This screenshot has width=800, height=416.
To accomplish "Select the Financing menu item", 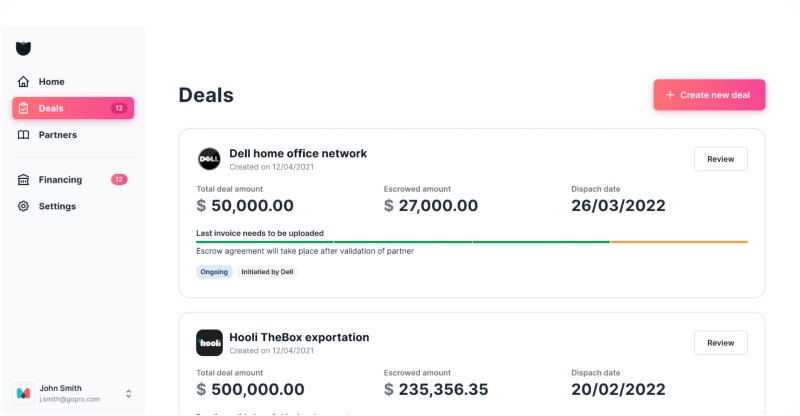I will [60, 180].
